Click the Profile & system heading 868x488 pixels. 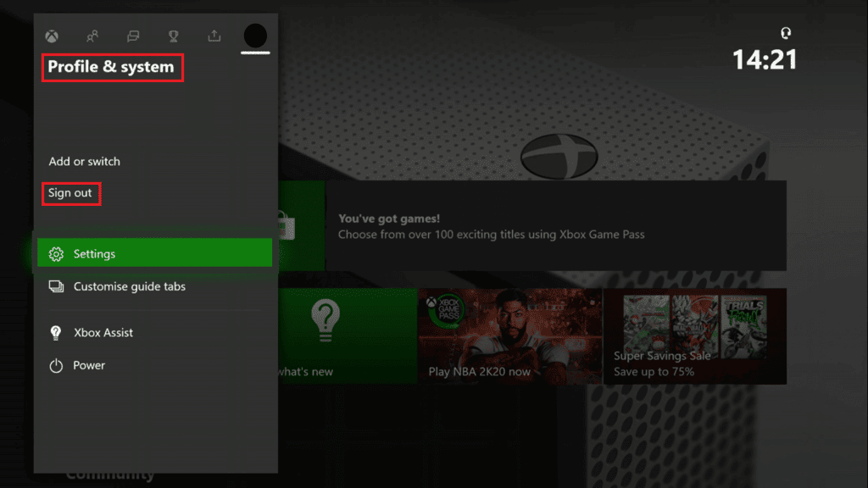111,67
